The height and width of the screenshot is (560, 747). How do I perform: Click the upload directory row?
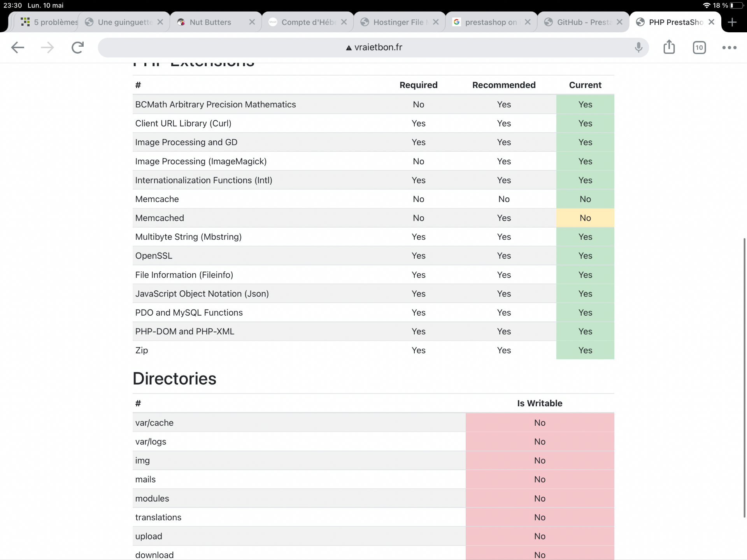click(373, 536)
